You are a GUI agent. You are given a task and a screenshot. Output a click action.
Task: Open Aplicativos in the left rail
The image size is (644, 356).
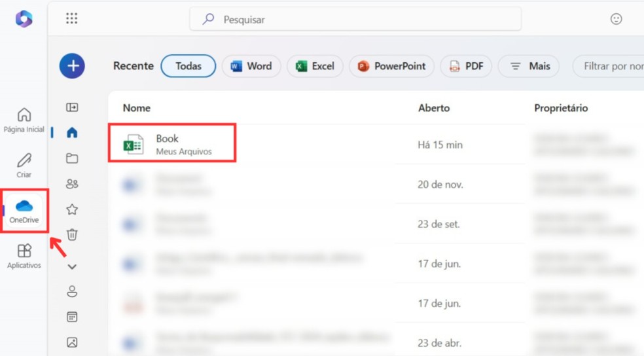pos(24,257)
